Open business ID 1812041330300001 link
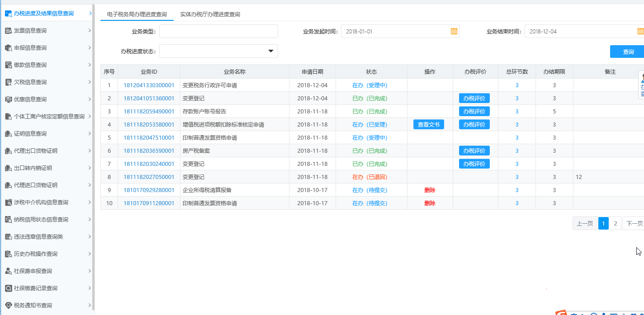This screenshot has width=644, height=315. (x=149, y=85)
